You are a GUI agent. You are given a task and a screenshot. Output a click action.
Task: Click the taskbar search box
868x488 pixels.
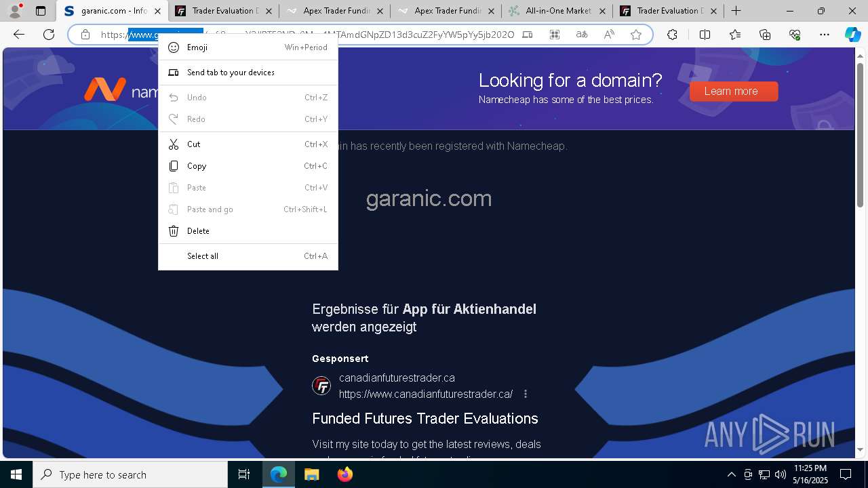(130, 474)
